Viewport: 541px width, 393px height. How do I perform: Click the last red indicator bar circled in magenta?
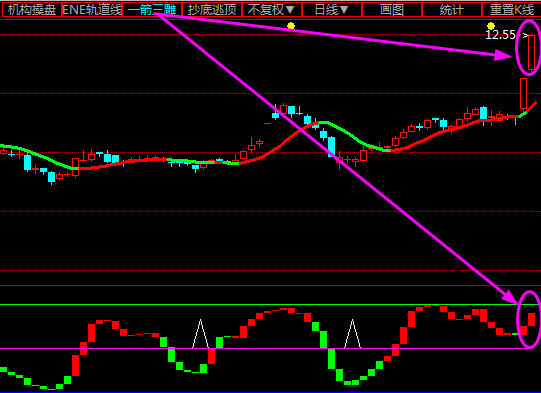tap(531, 320)
